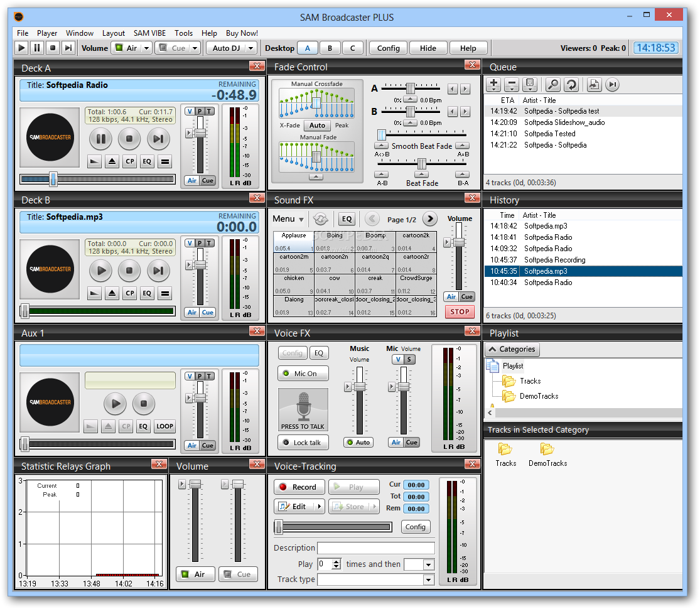Viewport: 700px width, 609px height.
Task: Click the Sound FX STOP button
Action: pos(460,311)
